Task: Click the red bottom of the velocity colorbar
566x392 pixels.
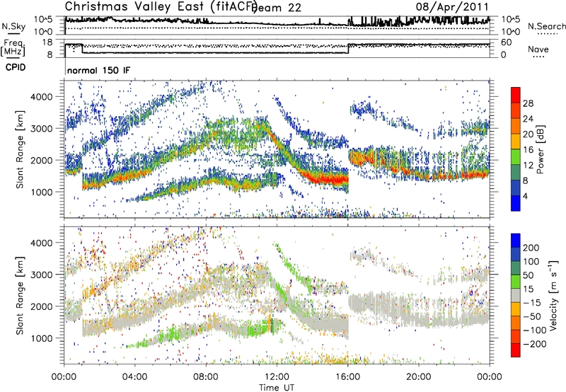Action: (x=516, y=350)
